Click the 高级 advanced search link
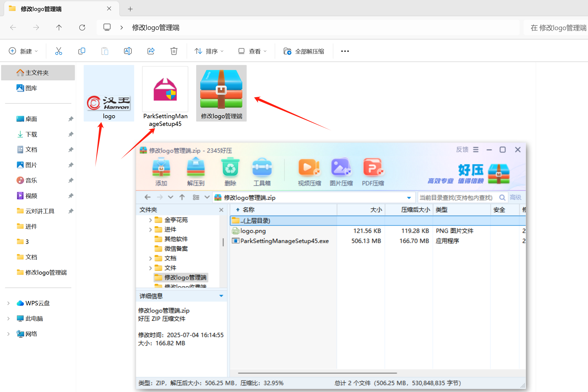 click(515, 198)
